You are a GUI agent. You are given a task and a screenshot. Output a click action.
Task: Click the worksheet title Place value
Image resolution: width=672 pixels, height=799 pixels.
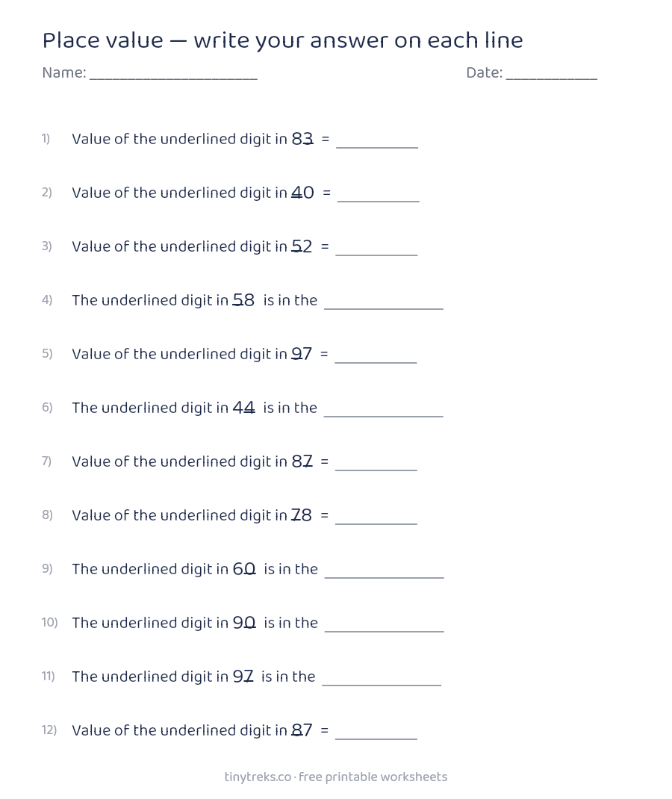click(x=102, y=40)
